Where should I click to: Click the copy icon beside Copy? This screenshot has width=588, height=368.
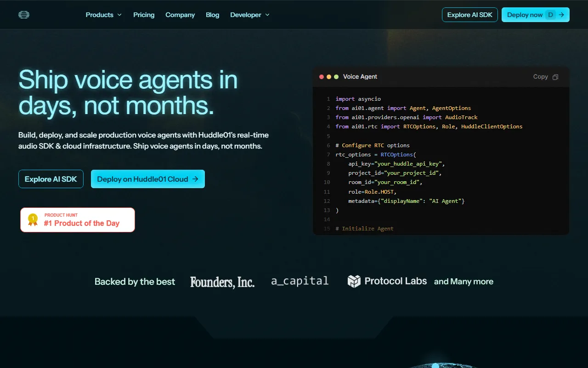(x=555, y=77)
